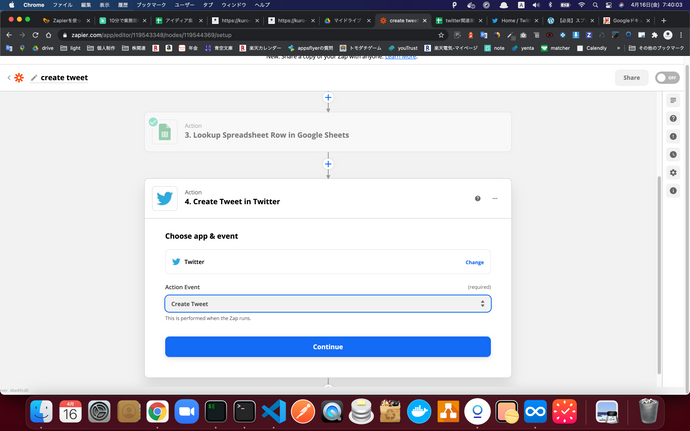The image size is (690, 431).
Task: Close the create tweet browser tab
Action: (x=425, y=21)
